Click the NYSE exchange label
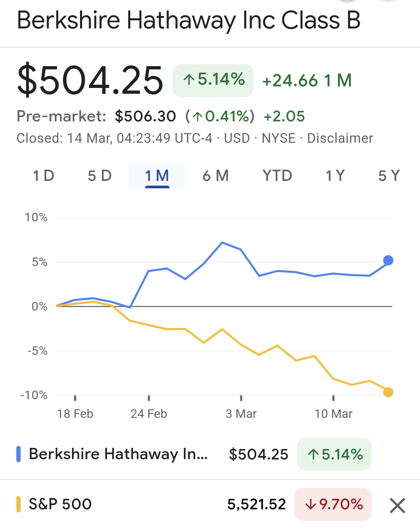This screenshot has height=528, width=420. tap(278, 138)
